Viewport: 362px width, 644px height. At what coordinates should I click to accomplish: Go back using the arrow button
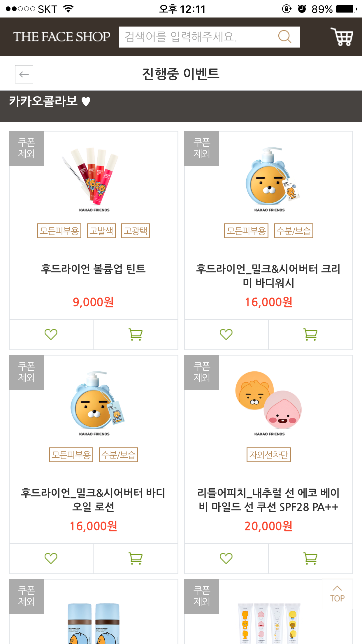pyautogui.click(x=24, y=74)
